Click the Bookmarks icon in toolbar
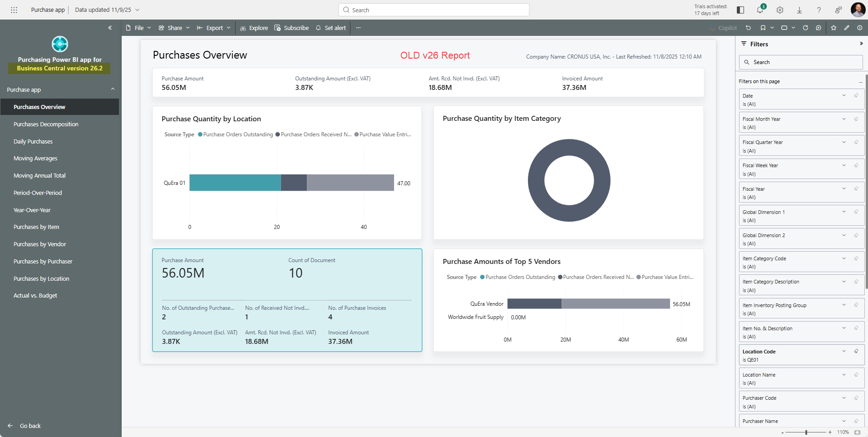 click(763, 28)
